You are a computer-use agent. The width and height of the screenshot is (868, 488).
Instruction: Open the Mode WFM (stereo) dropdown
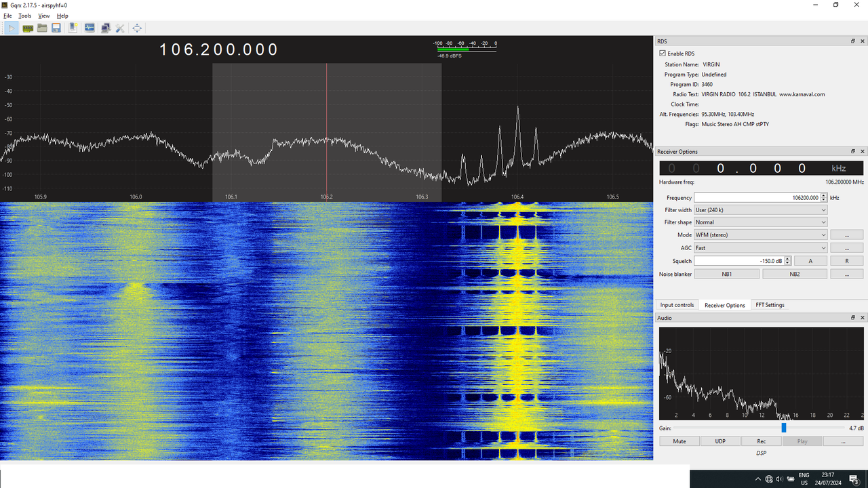[761, 235]
